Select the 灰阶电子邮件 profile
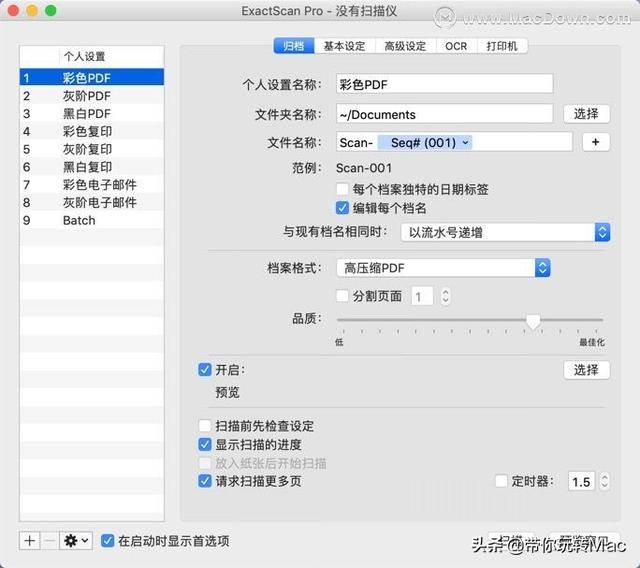The image size is (640, 568). tap(92, 202)
